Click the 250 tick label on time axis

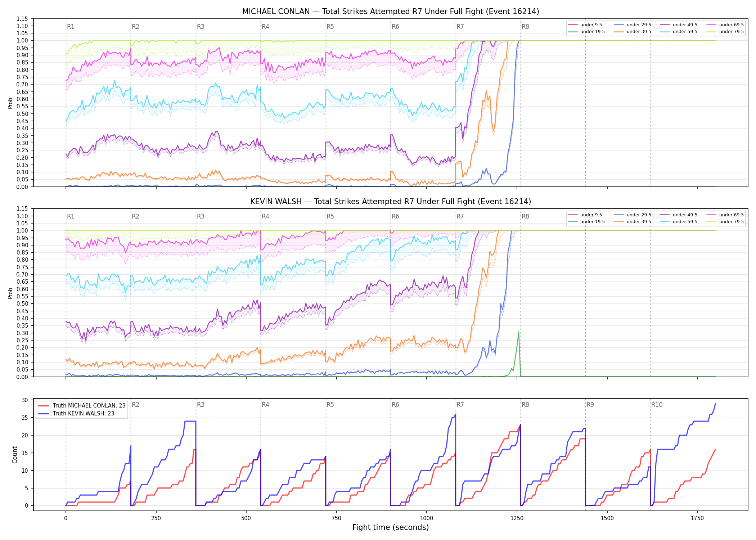point(156,518)
